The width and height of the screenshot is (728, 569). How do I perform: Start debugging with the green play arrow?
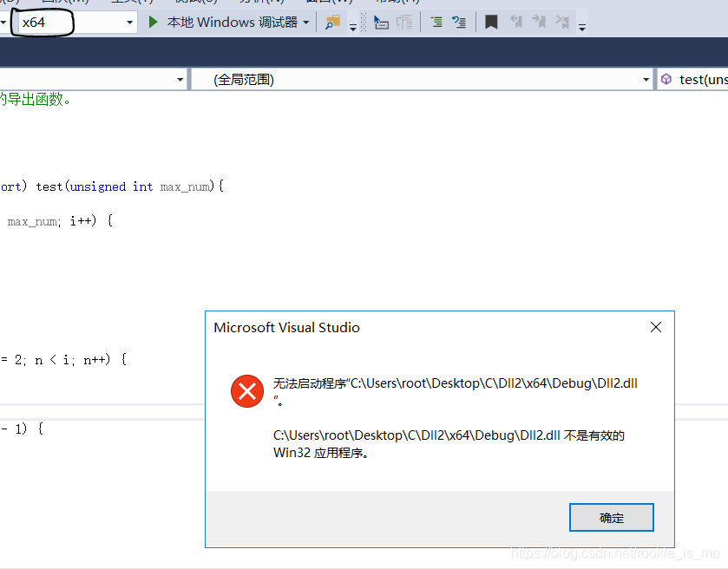[153, 22]
